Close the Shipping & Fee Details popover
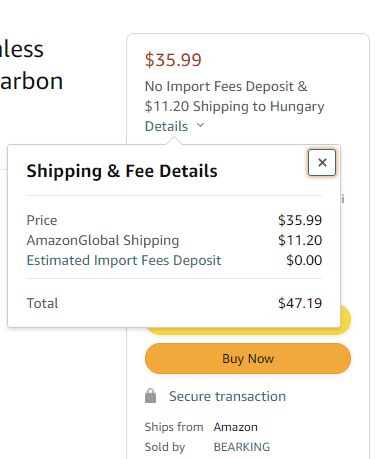 coord(322,162)
